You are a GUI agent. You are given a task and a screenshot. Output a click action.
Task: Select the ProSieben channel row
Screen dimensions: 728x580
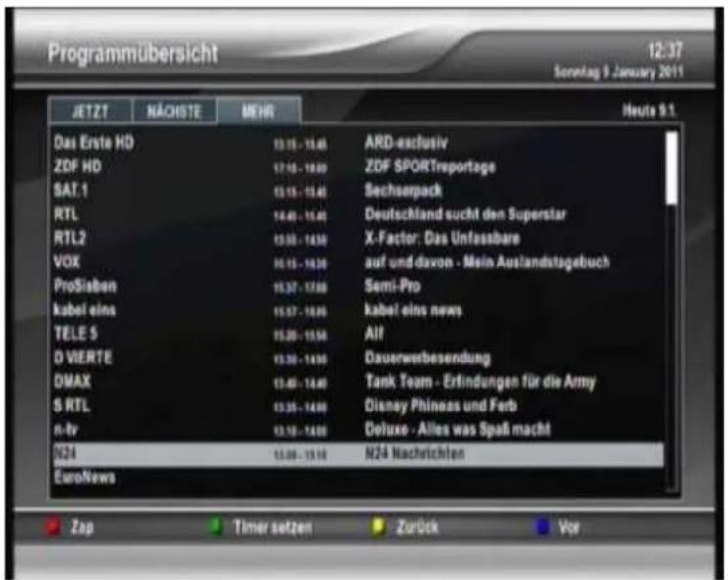point(358,286)
